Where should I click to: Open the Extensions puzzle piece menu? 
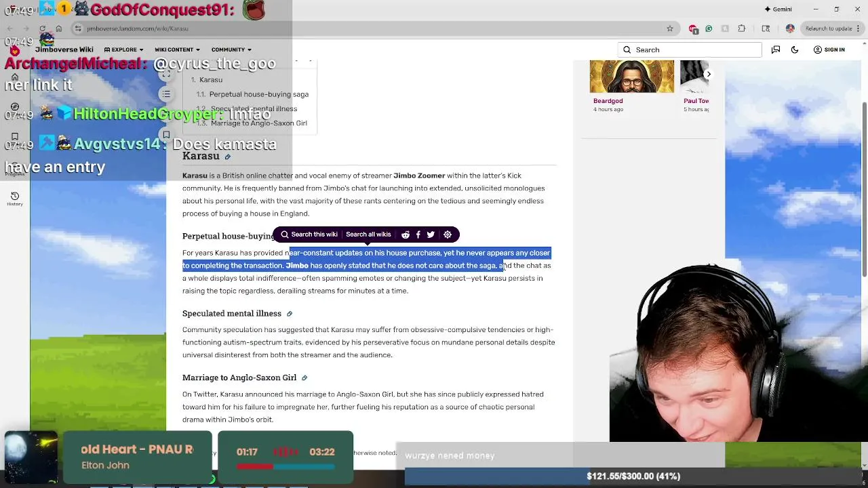(x=741, y=28)
